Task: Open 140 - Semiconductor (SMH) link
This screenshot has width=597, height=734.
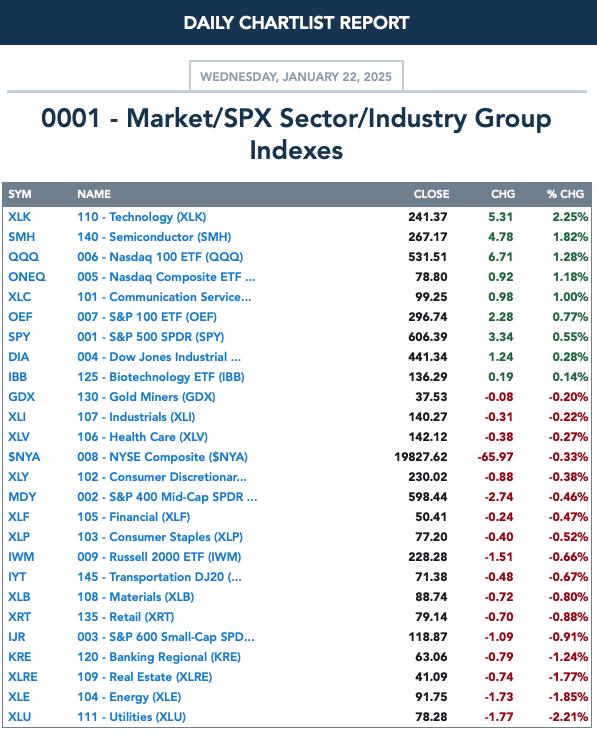Action: 154,237
